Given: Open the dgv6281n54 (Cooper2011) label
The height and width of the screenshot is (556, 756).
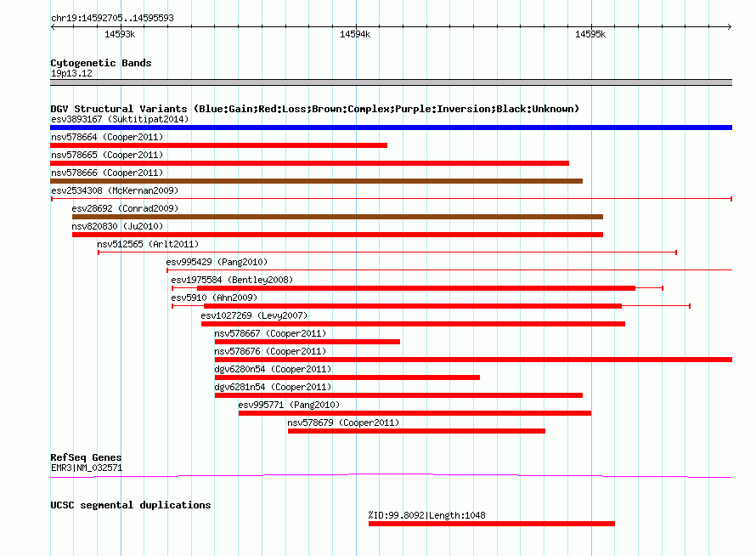Looking at the screenshot, I should point(273,387).
